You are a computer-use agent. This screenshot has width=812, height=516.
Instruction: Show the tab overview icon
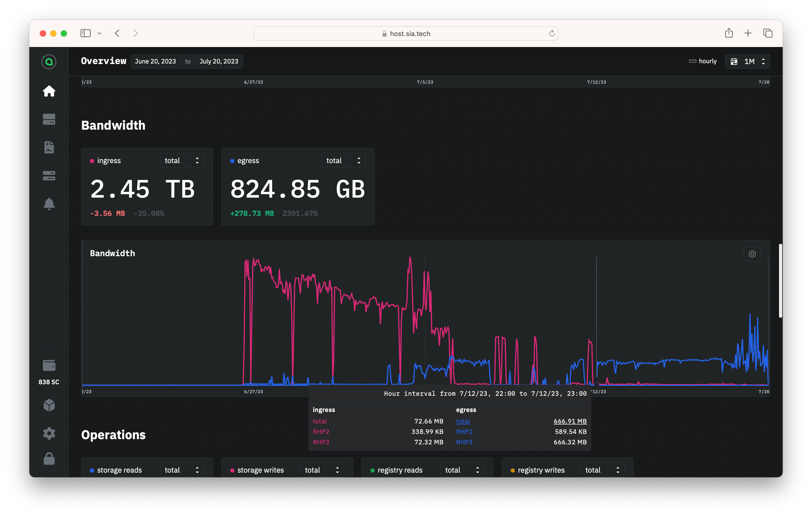click(x=768, y=33)
